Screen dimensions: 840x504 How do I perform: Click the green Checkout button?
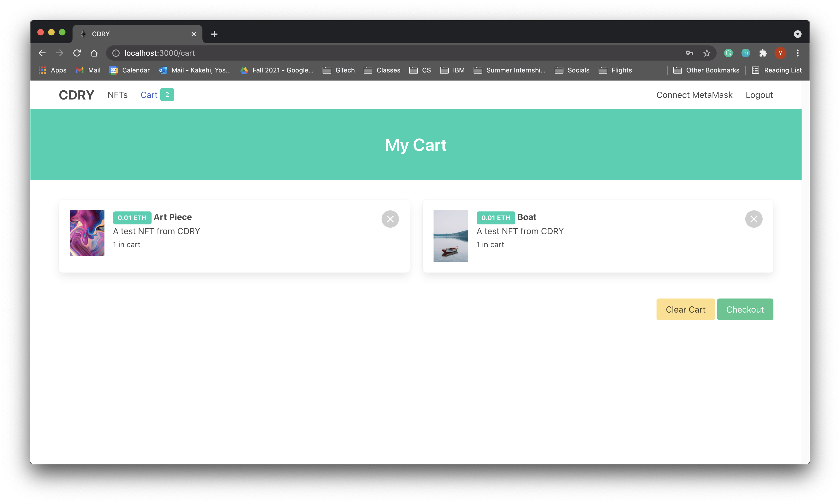click(x=745, y=309)
